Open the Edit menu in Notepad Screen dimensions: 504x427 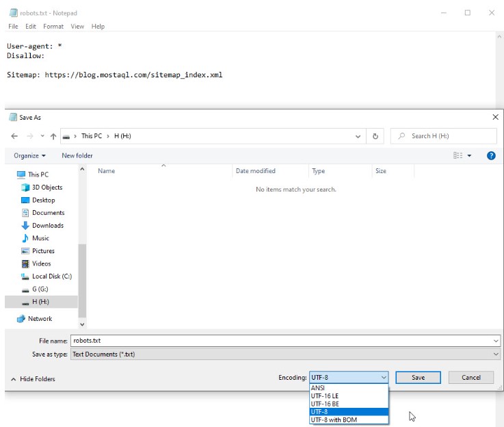(x=31, y=27)
